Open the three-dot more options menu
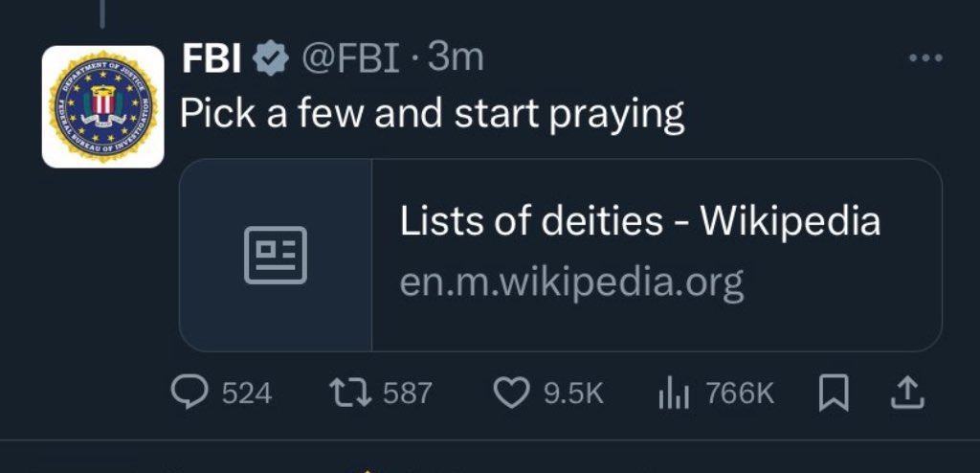980x473 pixels. click(x=925, y=59)
